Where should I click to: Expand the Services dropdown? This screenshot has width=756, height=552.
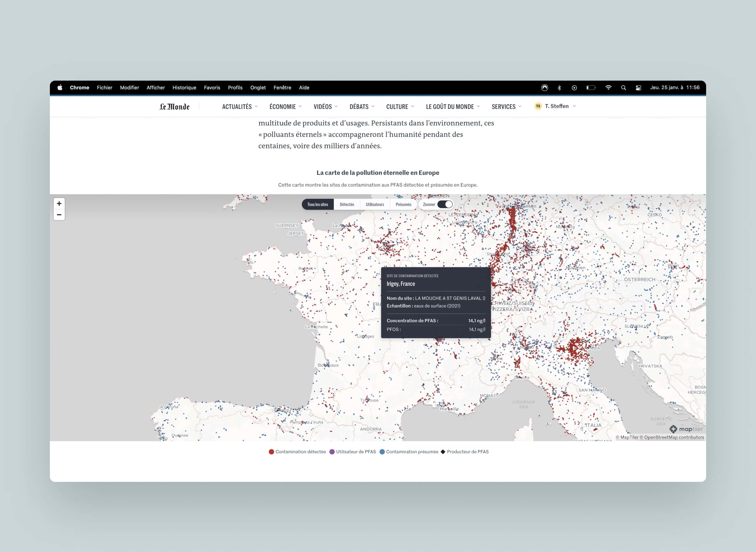pyautogui.click(x=507, y=107)
